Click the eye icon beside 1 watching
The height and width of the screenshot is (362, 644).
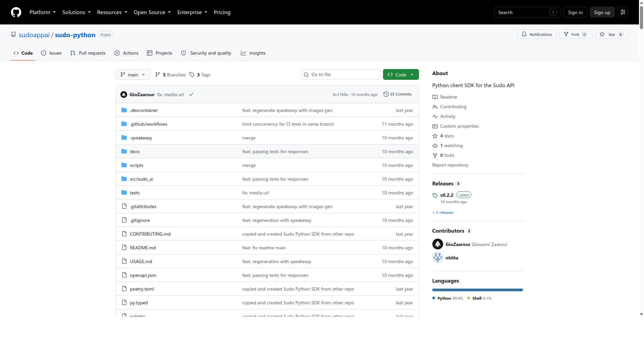point(435,146)
